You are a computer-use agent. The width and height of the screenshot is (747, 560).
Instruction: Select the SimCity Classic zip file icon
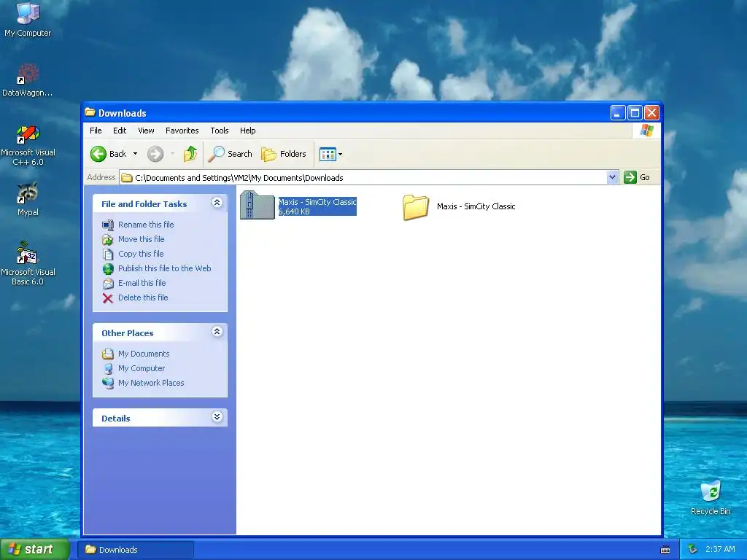pyautogui.click(x=258, y=205)
